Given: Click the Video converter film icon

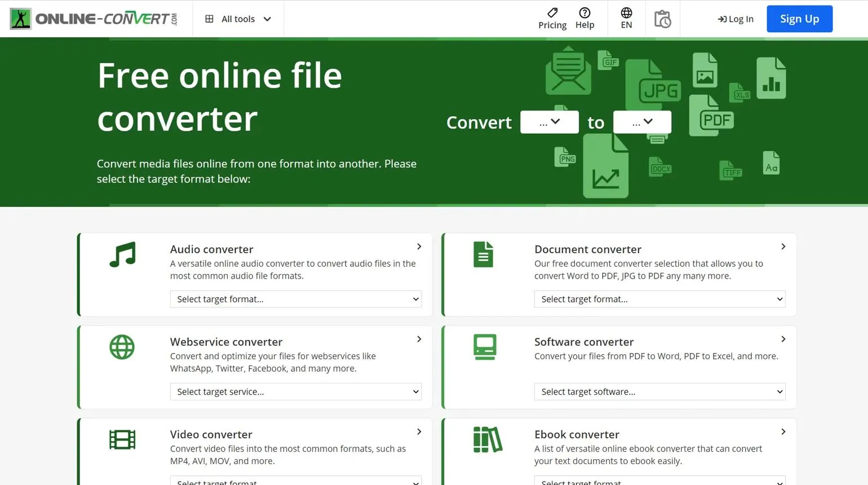Looking at the screenshot, I should point(122,440).
